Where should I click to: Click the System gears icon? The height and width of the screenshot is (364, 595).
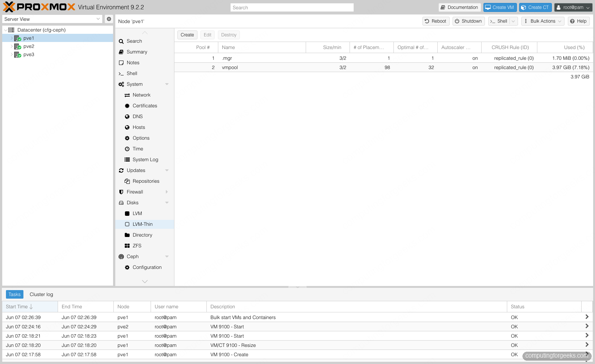(121, 84)
